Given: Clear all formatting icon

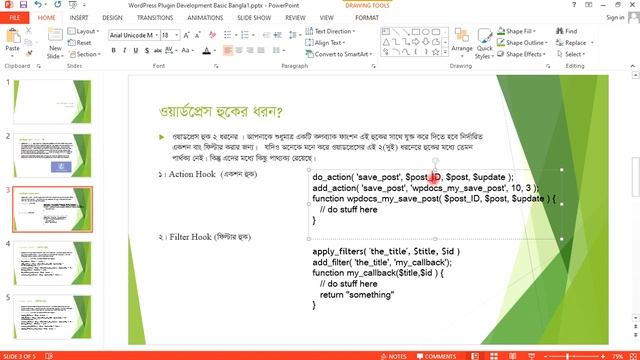Looking at the screenshot, I should click(212, 36).
